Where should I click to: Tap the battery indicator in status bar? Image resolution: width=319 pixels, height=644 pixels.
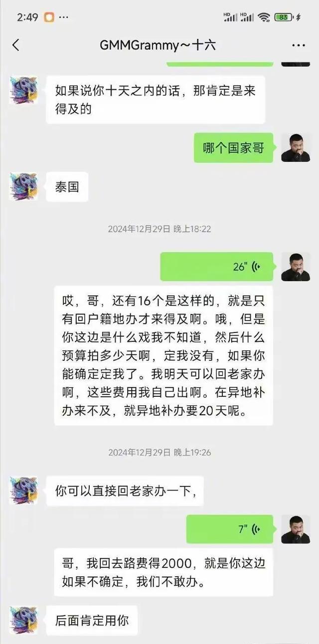[x=283, y=17]
